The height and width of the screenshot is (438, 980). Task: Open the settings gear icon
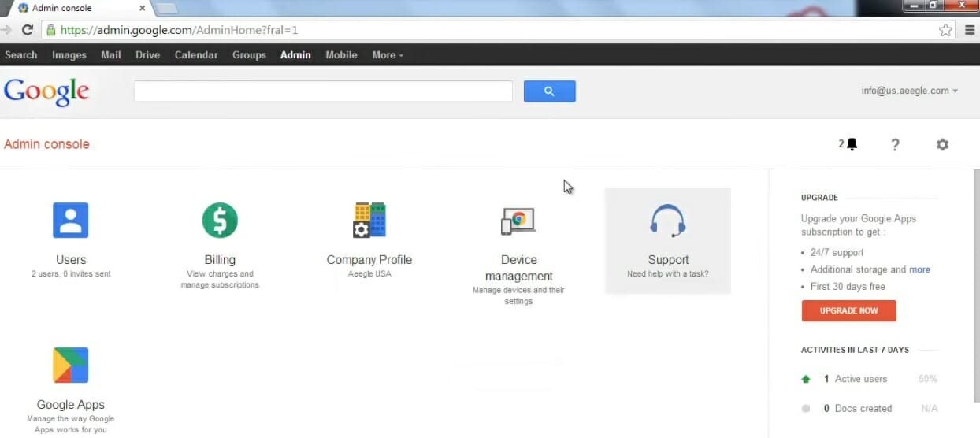(x=942, y=144)
